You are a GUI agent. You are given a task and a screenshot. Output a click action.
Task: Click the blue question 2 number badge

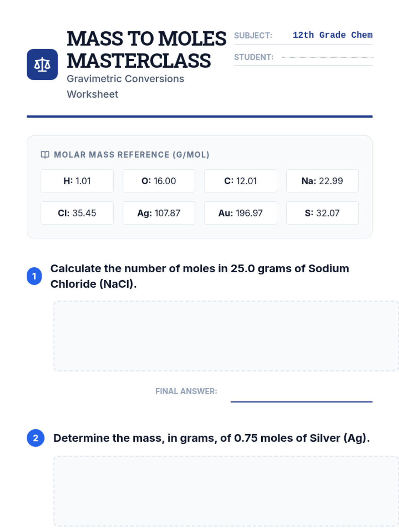tap(36, 438)
